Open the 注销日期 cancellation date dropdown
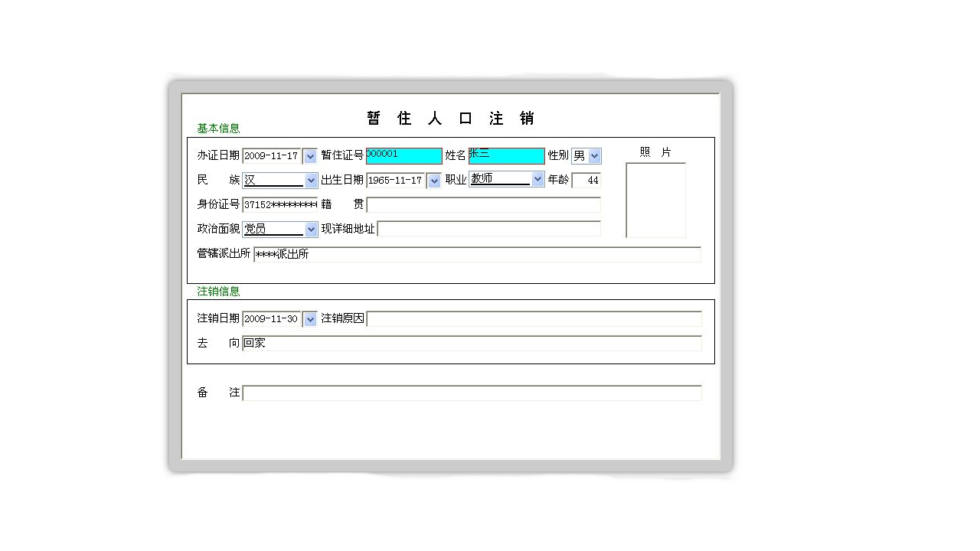Viewport: 980px width, 551px height. (309, 319)
